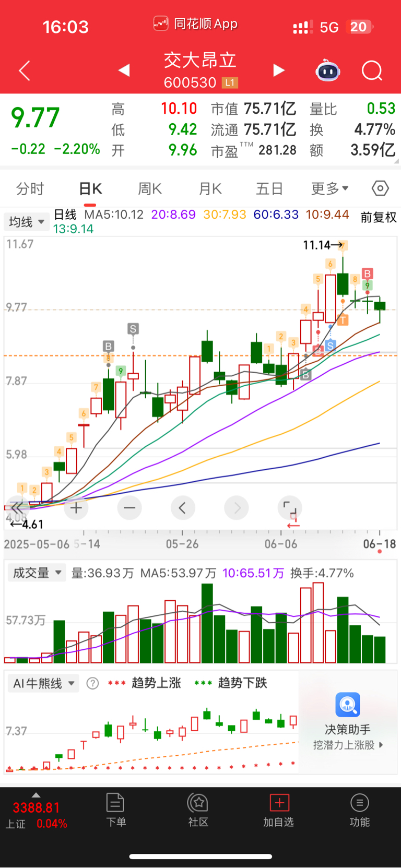Toggle 前复权 price adjustment mode
Image resolution: width=401 pixels, height=868 pixels.
point(379,217)
